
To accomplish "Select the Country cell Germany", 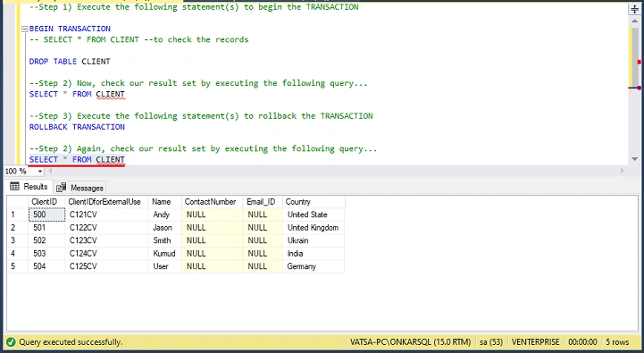I will tap(314, 266).
